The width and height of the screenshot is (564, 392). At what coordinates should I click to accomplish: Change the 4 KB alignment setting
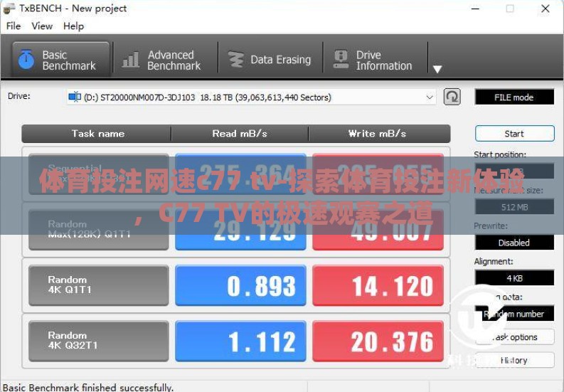click(x=514, y=278)
